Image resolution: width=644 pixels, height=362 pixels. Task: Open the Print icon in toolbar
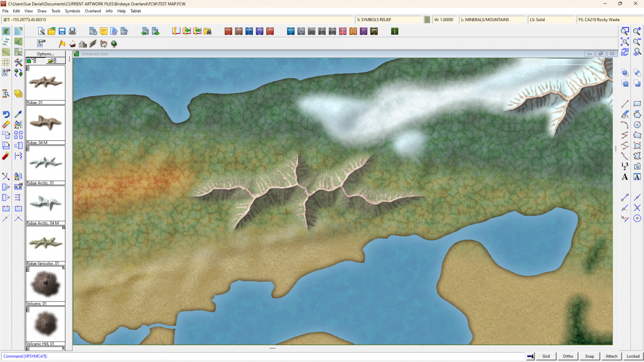click(73, 31)
